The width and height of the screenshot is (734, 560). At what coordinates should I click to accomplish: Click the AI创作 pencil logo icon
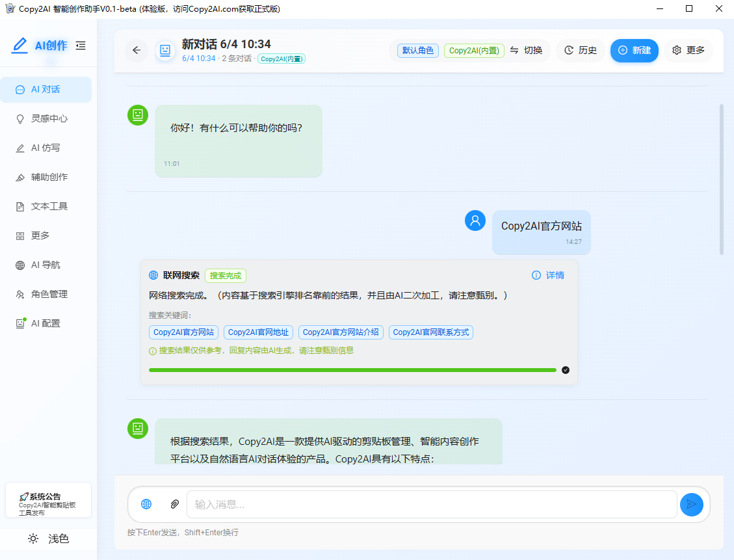(20, 46)
